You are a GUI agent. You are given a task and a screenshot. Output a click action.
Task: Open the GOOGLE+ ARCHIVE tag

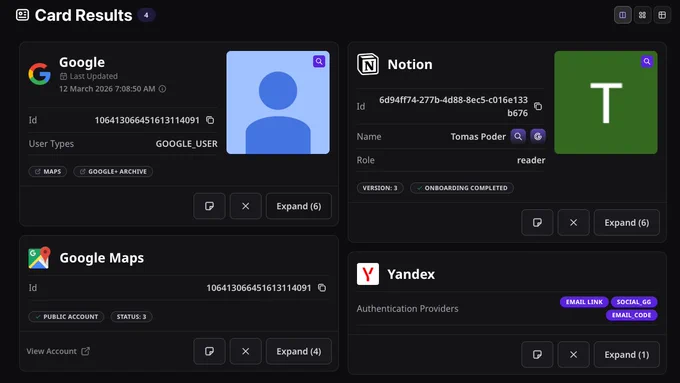113,171
